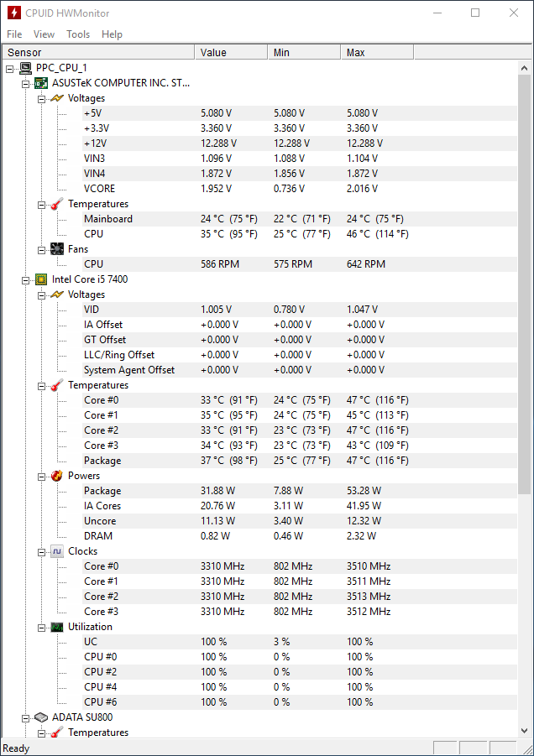Select the Core #3 temperature row
Screen dimensions: 534x756
point(299,446)
